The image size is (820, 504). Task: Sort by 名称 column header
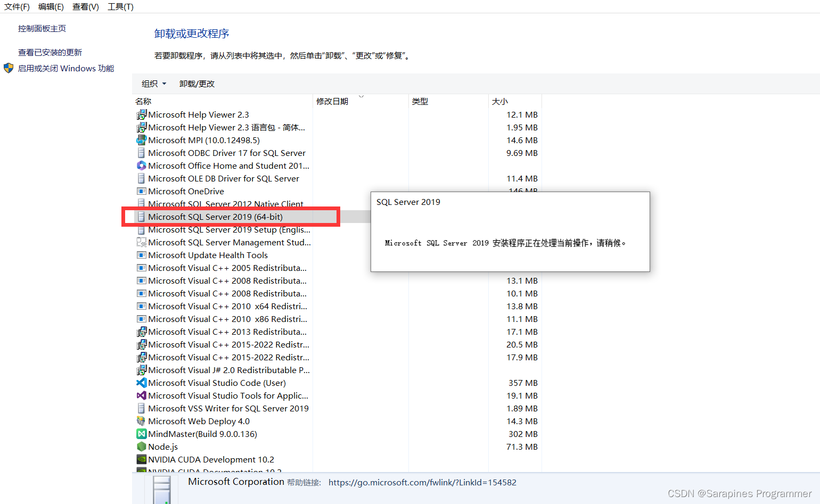click(143, 101)
